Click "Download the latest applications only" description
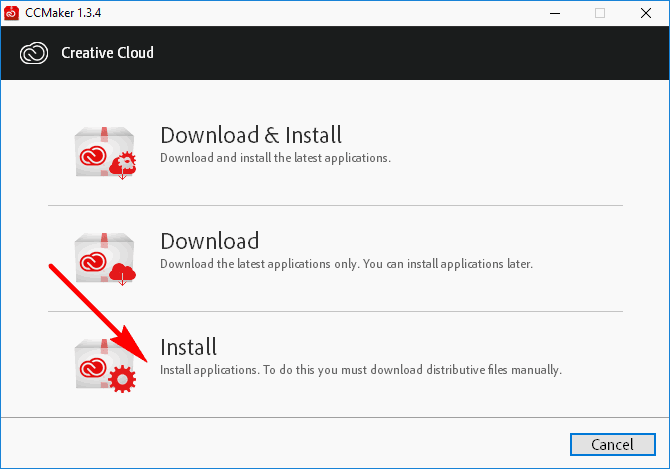670x469 pixels. click(347, 264)
